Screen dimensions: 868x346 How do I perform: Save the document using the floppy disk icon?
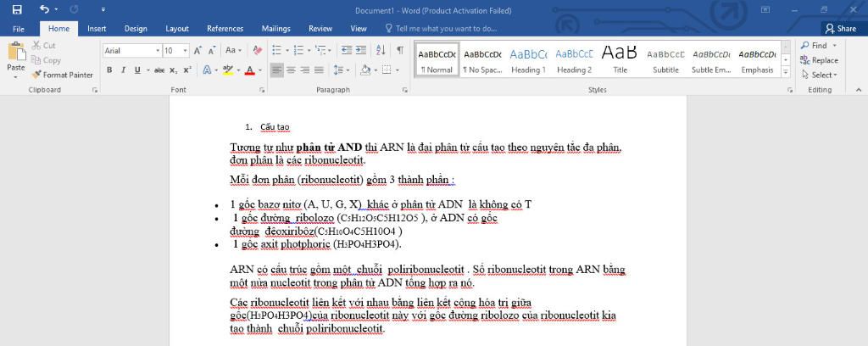click(18, 9)
